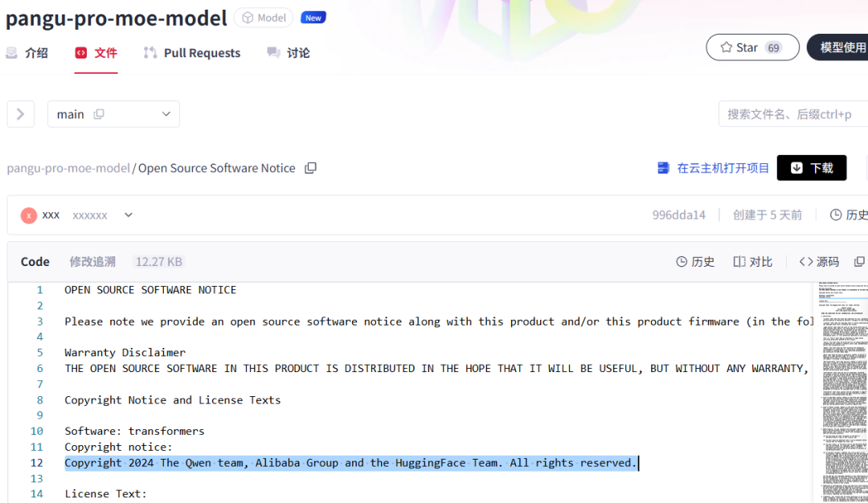Viewport: 868px width, 503px height.
Task: Click the New badge
Action: (313, 18)
